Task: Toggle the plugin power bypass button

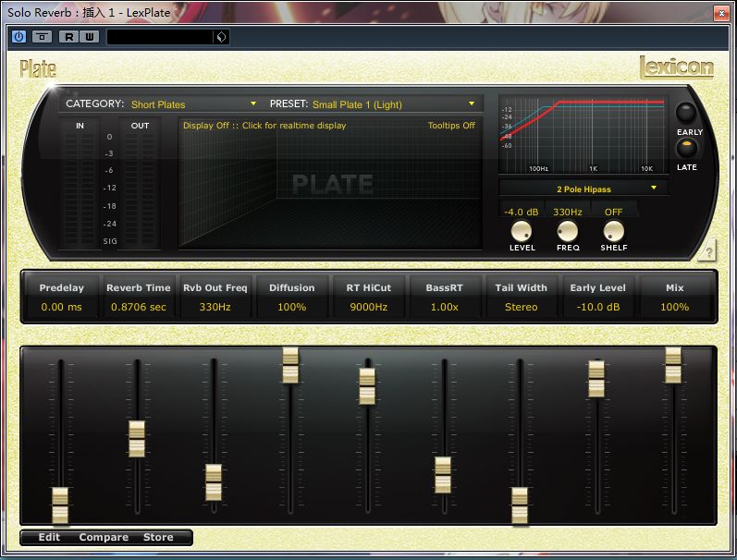Action: coord(18,36)
